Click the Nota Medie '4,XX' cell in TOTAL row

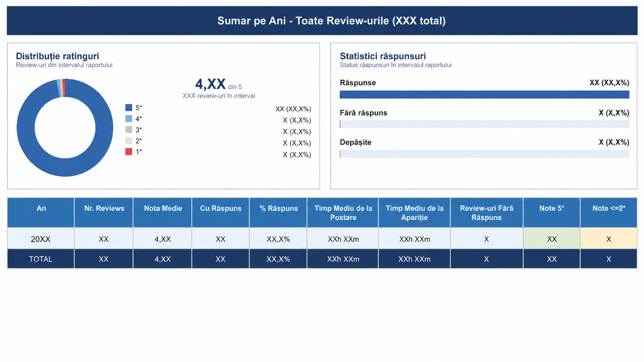163,259
